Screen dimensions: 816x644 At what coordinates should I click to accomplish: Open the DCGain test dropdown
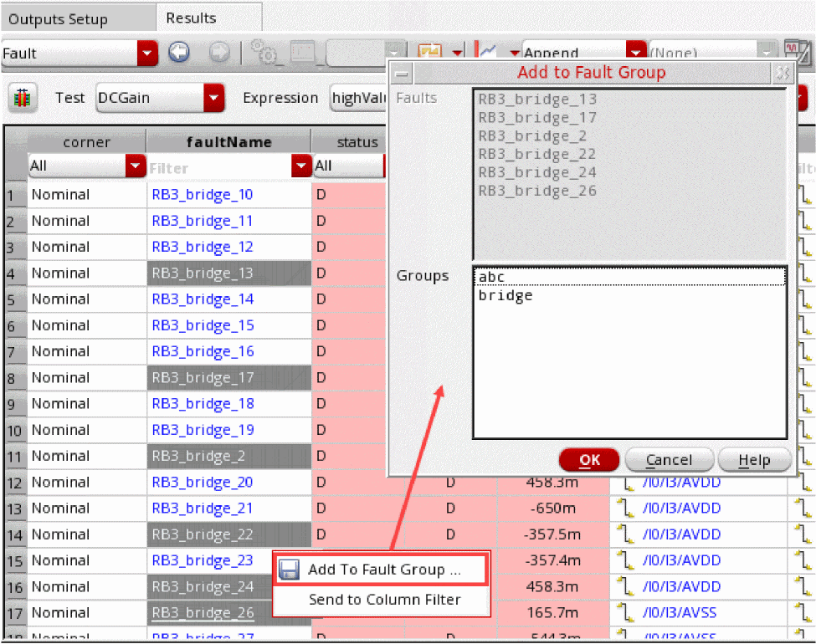pos(213,98)
